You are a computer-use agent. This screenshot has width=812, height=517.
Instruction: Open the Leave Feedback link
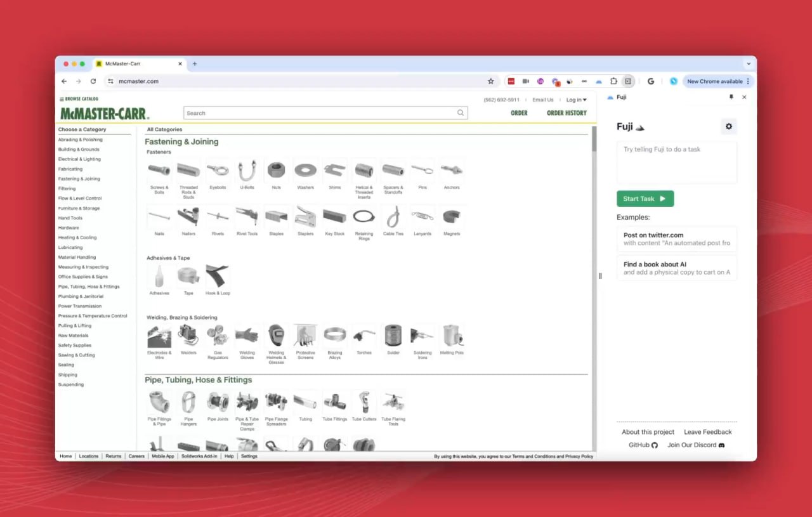pos(707,432)
